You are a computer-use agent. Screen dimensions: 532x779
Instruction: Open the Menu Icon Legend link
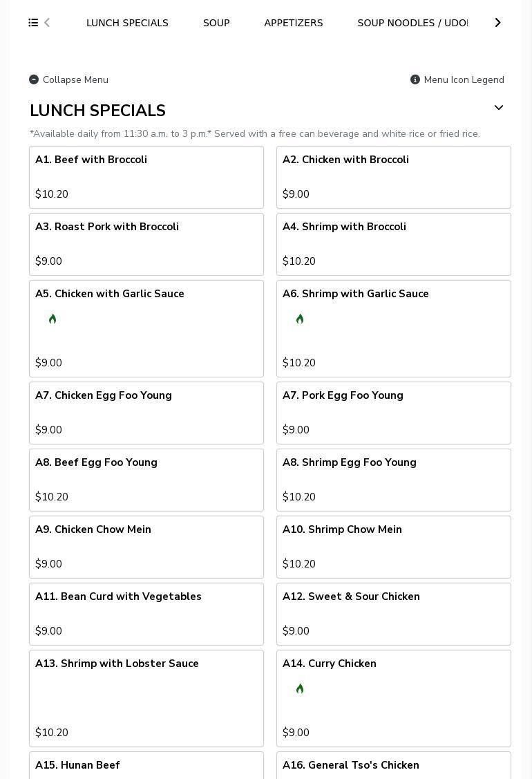pyautogui.click(x=464, y=79)
